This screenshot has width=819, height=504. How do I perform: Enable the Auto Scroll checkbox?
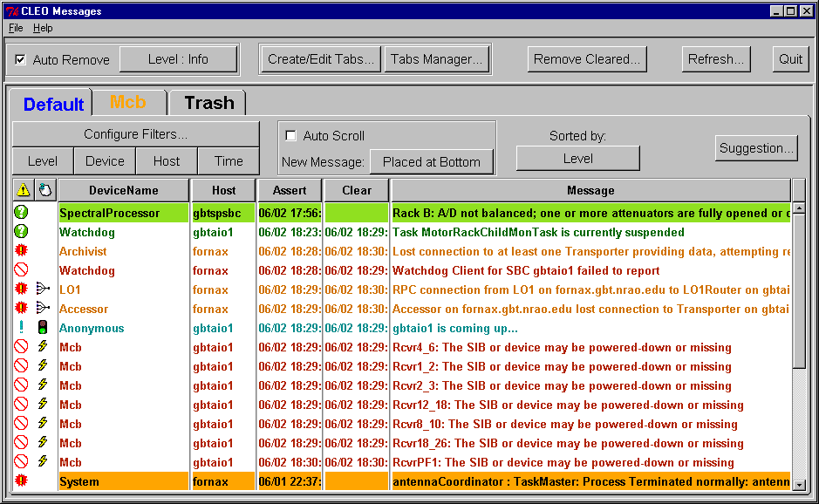point(291,136)
